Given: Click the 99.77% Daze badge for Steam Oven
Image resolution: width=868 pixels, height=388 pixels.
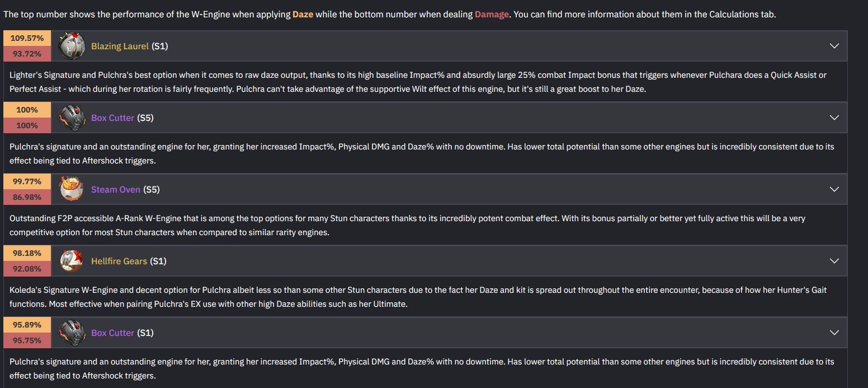Looking at the screenshot, I should click(27, 181).
